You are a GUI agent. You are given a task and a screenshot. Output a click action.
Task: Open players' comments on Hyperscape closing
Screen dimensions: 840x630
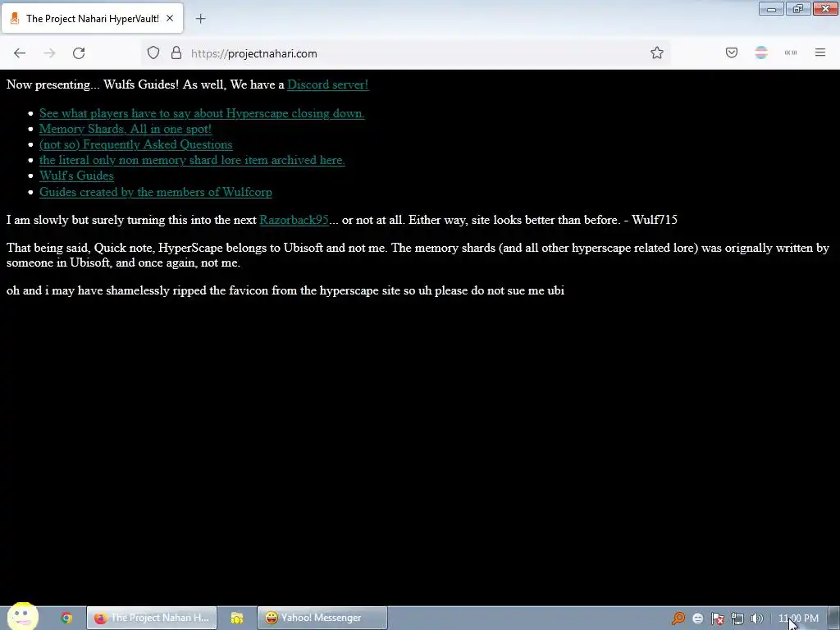point(202,113)
